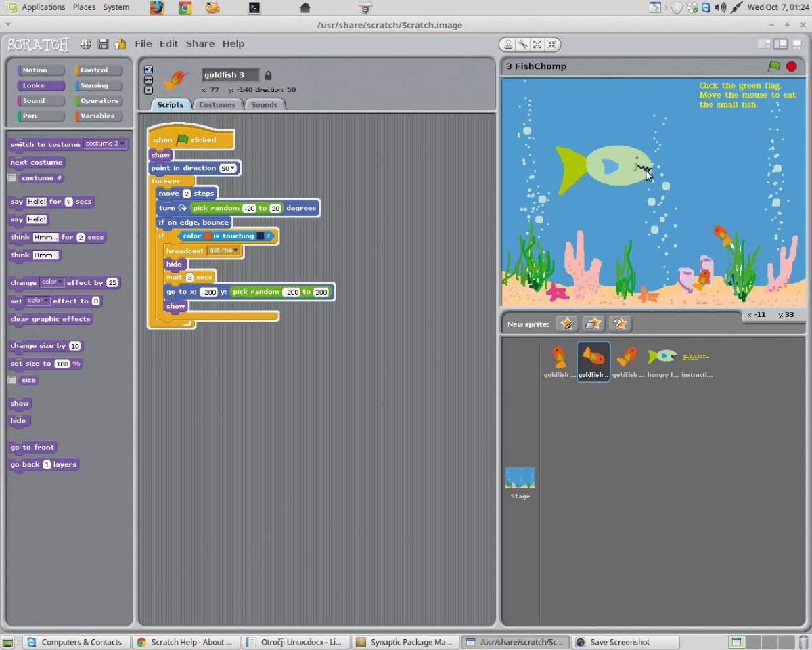Save project with the floppy disk icon

pos(104,44)
